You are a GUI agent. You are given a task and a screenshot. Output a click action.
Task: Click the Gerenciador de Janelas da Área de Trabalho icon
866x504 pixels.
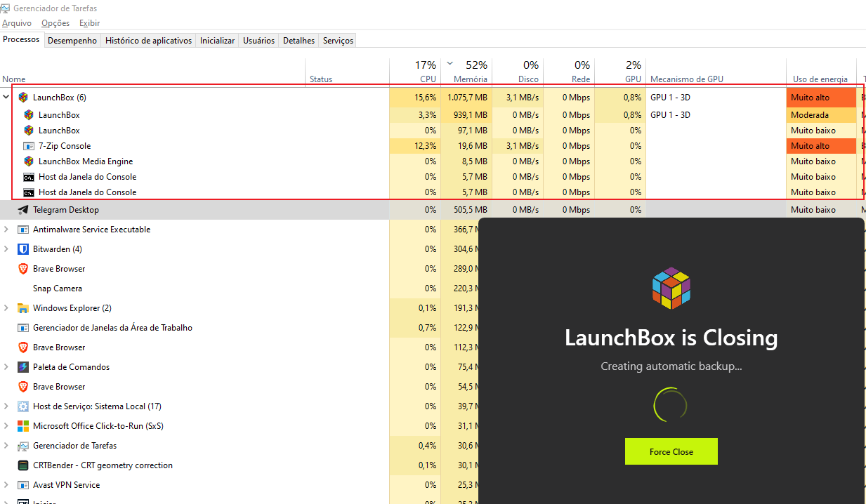[23, 328]
